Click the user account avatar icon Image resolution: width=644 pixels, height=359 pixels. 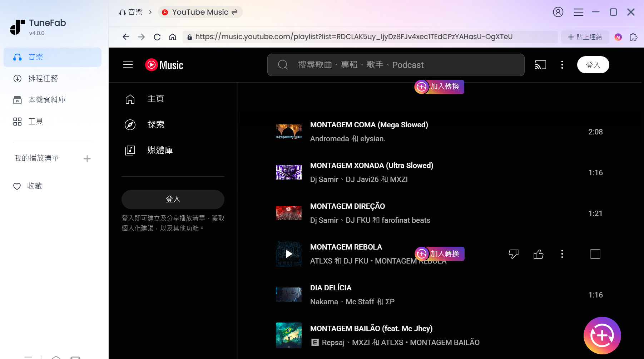[558, 12]
